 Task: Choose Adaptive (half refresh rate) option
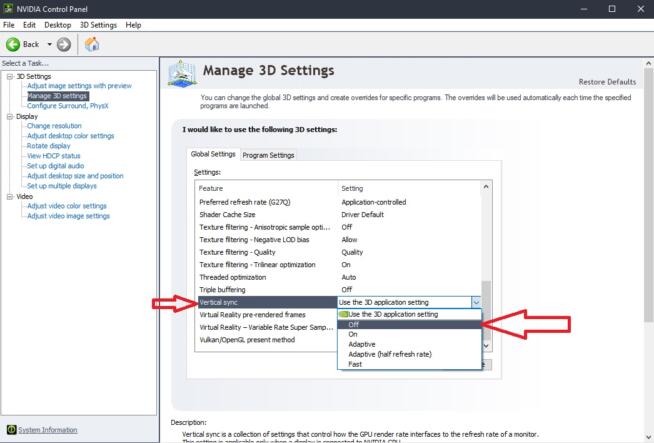409,354
